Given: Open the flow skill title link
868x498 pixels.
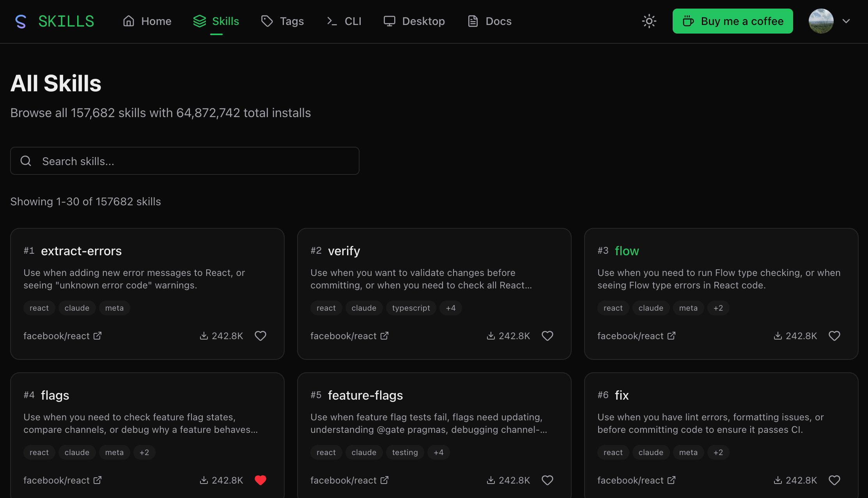Looking at the screenshot, I should click(x=627, y=251).
